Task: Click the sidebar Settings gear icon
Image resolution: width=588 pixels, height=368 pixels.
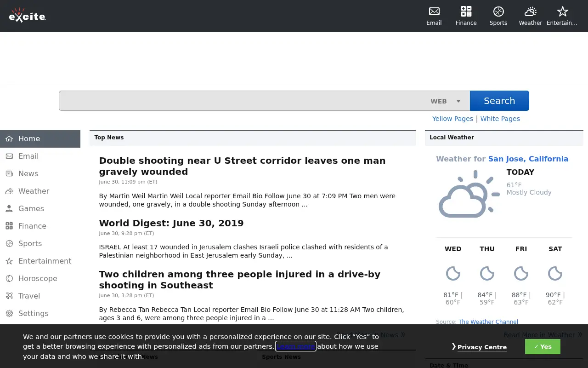Action: (x=9, y=313)
